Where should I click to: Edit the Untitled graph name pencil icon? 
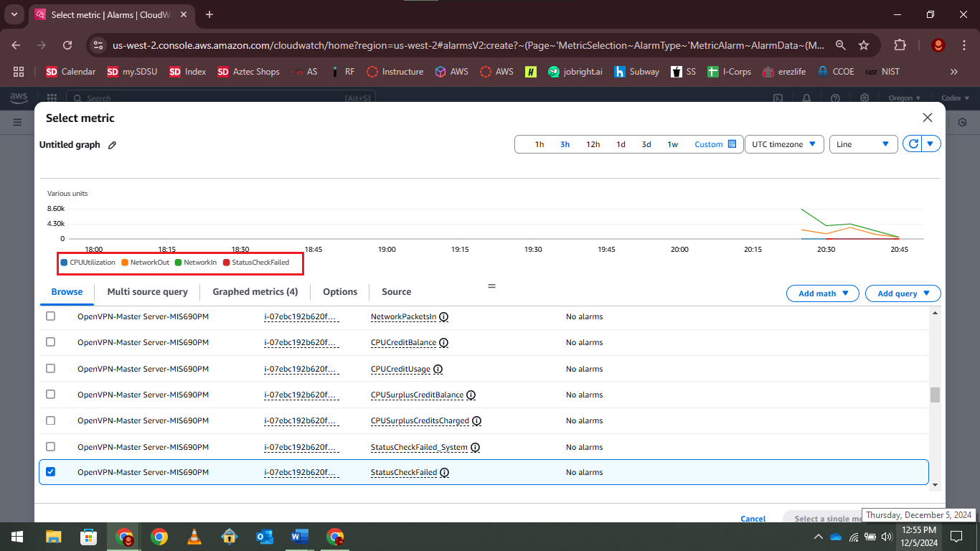112,145
